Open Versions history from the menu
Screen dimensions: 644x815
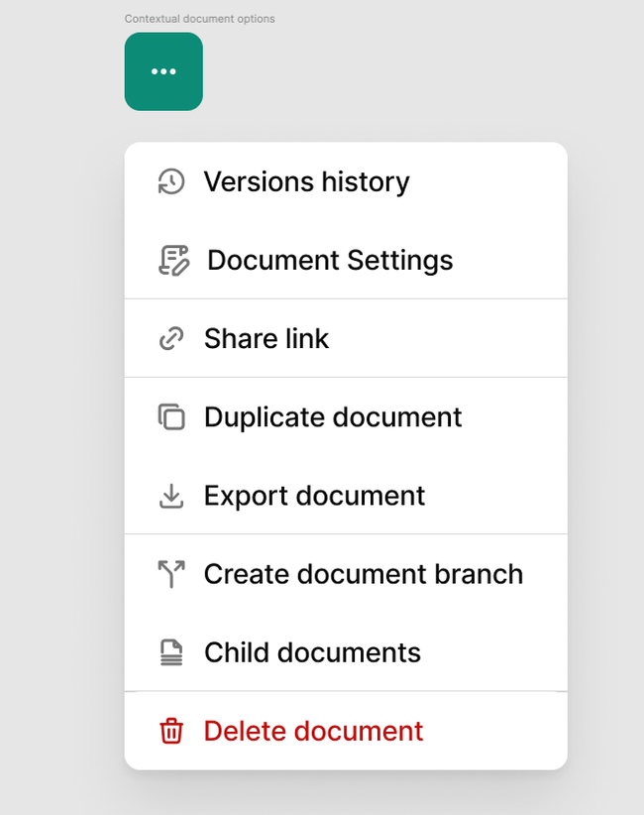(306, 182)
